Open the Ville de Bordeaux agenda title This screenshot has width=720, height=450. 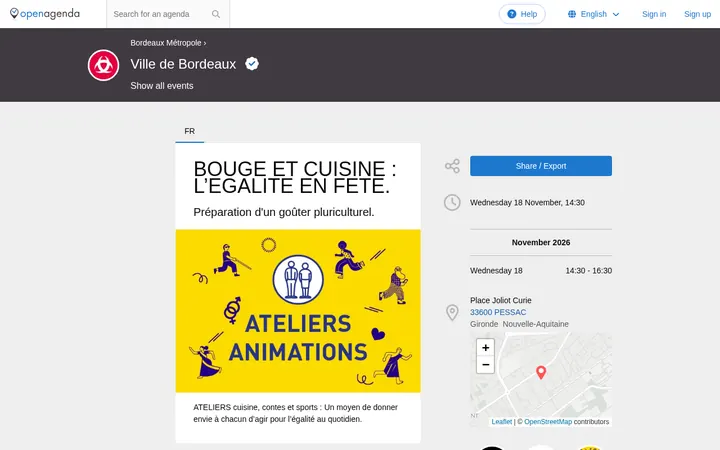[183, 64]
